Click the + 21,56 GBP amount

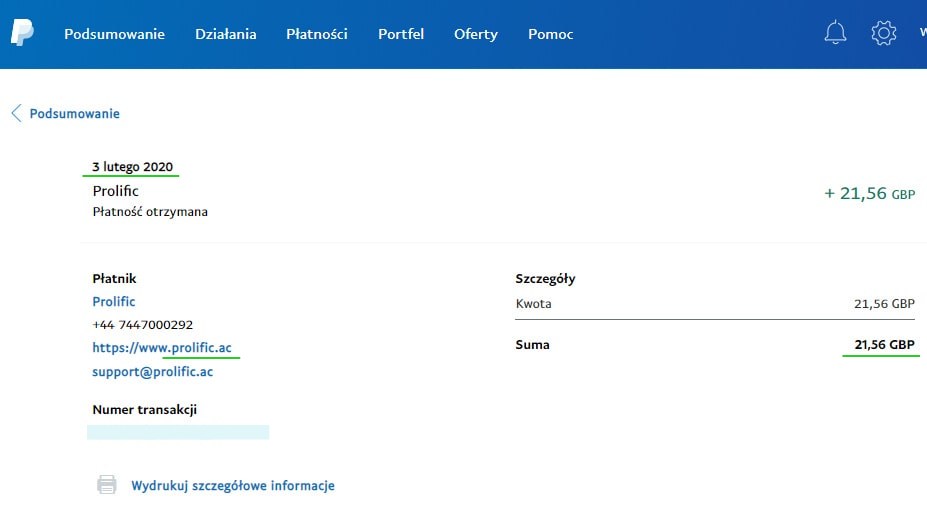pyautogui.click(x=870, y=193)
